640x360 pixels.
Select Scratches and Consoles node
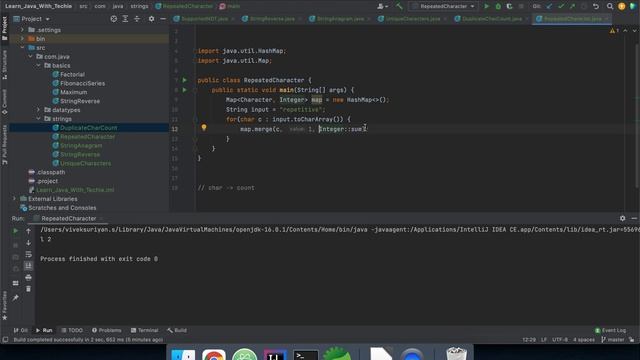(62, 208)
